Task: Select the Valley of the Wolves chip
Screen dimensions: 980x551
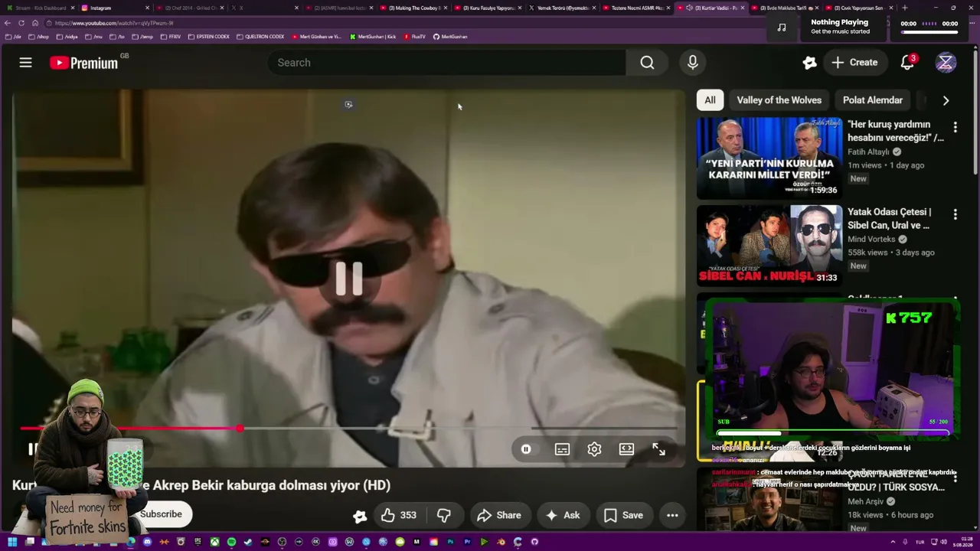Action: coord(779,100)
